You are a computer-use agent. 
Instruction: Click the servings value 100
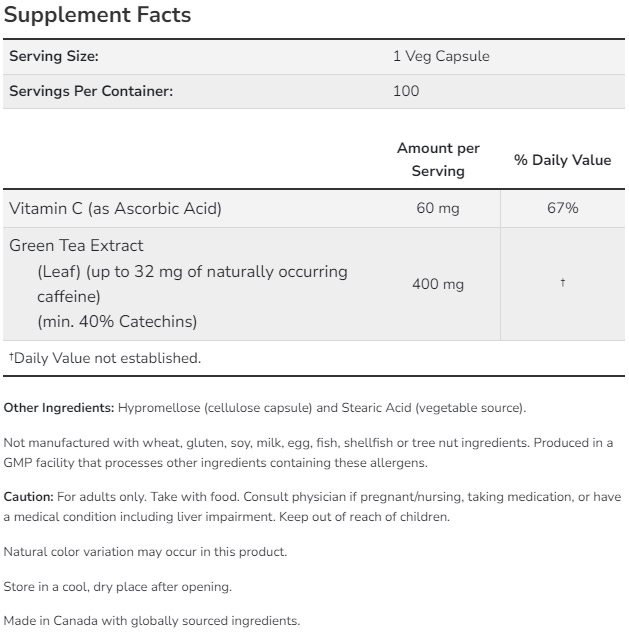point(406,91)
